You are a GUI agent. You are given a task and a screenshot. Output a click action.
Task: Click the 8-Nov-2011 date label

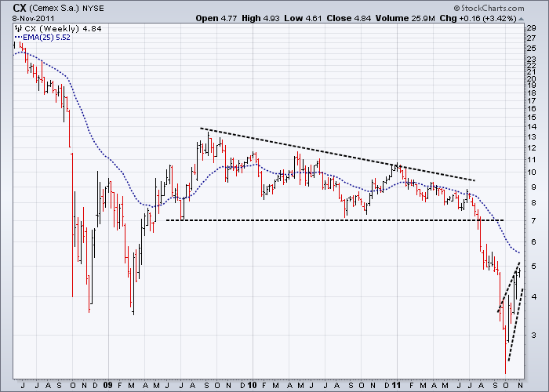click(x=32, y=17)
